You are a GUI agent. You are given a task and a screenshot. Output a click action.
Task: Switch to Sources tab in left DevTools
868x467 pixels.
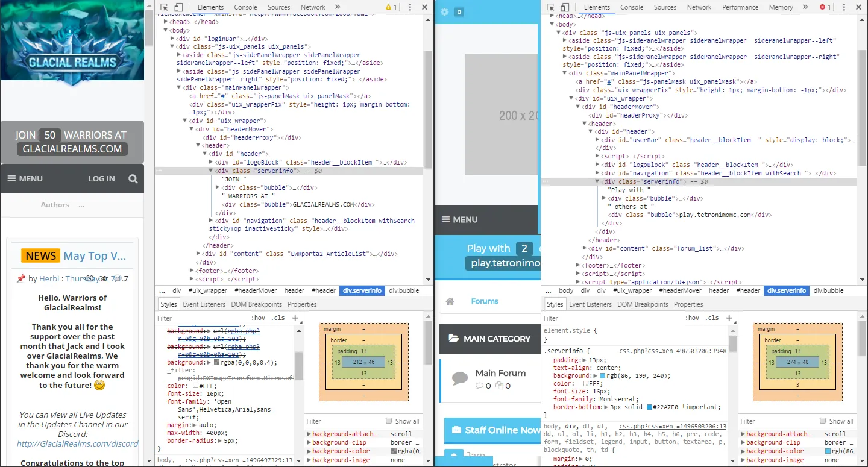click(x=278, y=7)
